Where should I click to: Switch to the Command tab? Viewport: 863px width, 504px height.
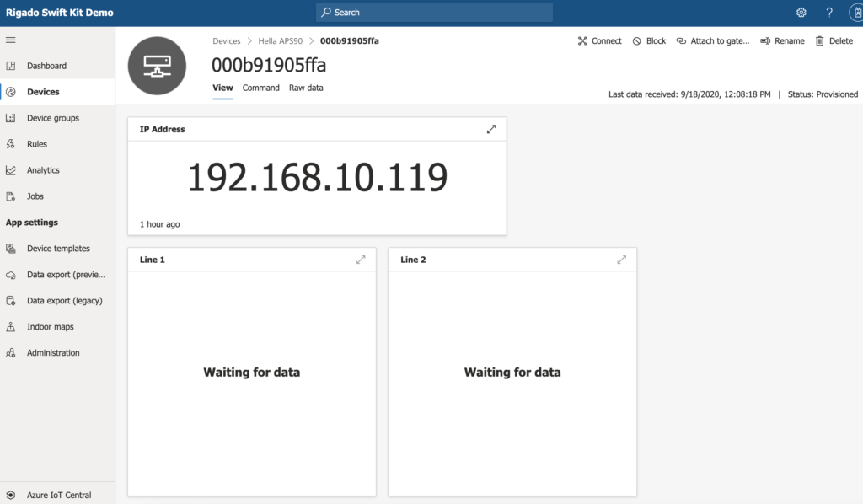pos(261,88)
